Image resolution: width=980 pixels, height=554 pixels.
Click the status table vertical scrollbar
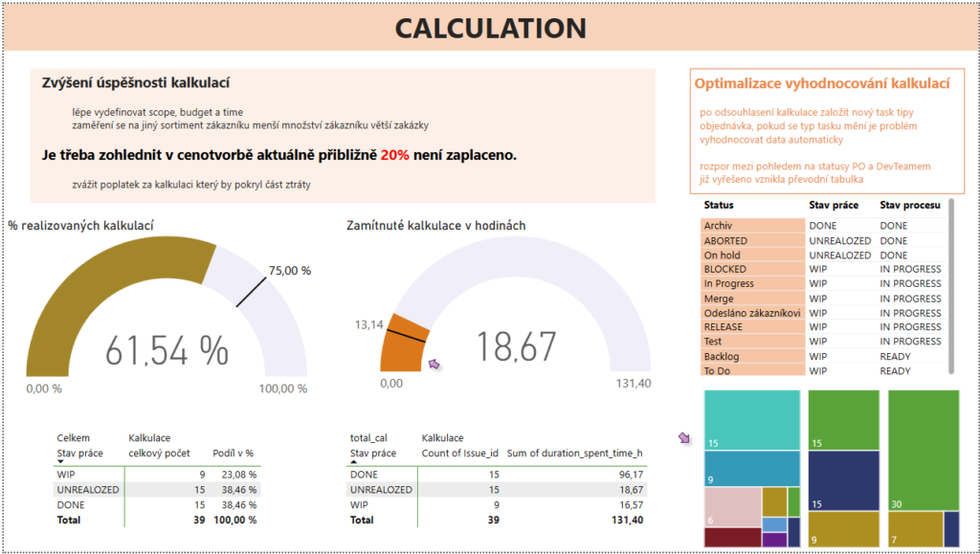[950, 287]
